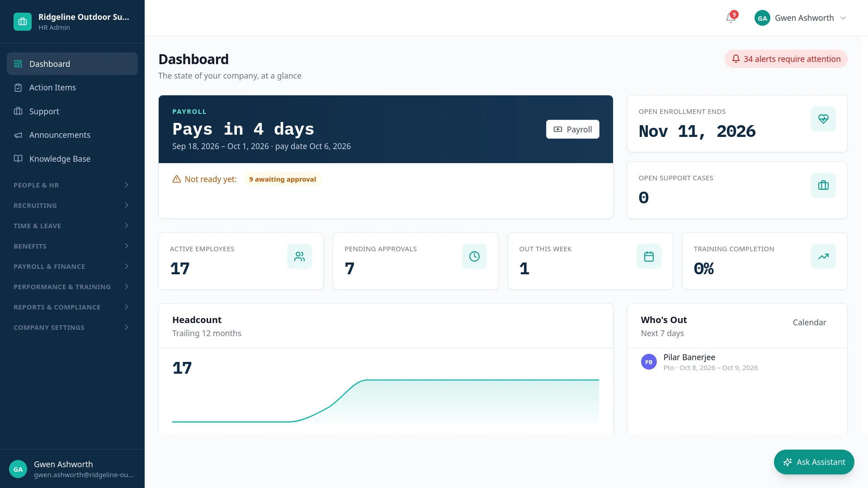
Task: Click the gwen.ashworth email in sidebar footer
Action: pos(84,475)
